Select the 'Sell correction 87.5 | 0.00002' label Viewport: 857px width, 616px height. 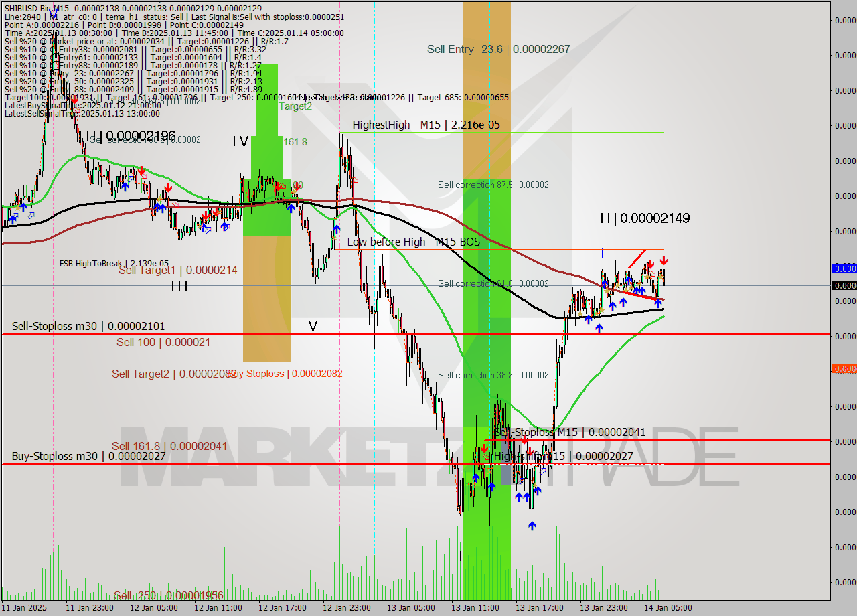click(493, 185)
